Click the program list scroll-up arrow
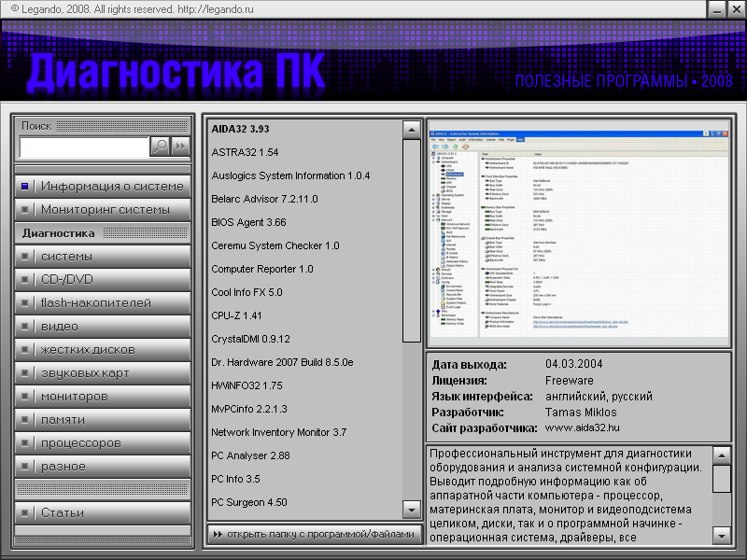747x560 pixels. pos(412,130)
